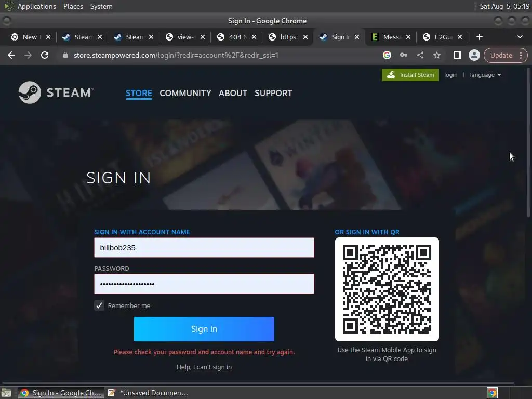
Task: Click Help, I can't sign in
Action: tap(204, 367)
